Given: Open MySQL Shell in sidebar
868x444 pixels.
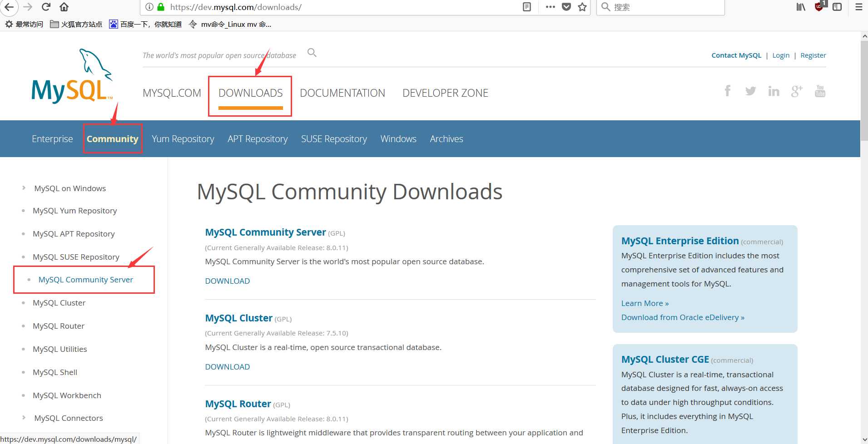Looking at the screenshot, I should click(x=55, y=372).
